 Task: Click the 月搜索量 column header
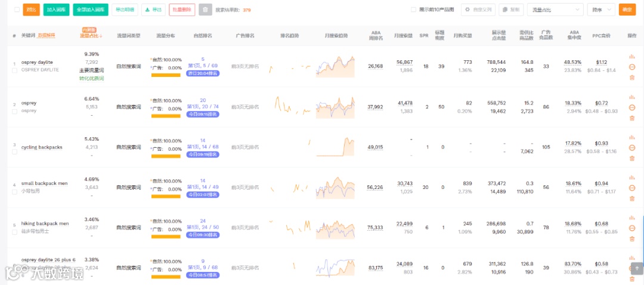point(403,36)
